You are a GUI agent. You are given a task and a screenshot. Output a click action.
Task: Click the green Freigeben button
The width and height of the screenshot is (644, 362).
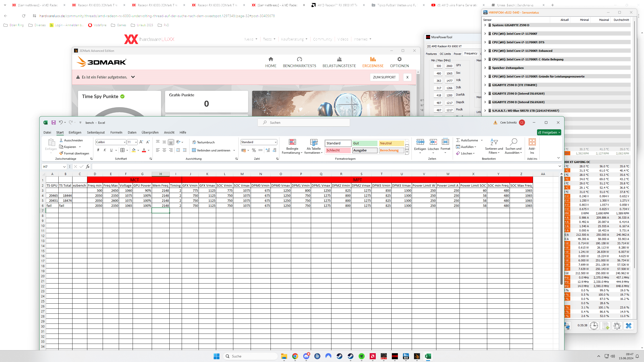point(549,132)
